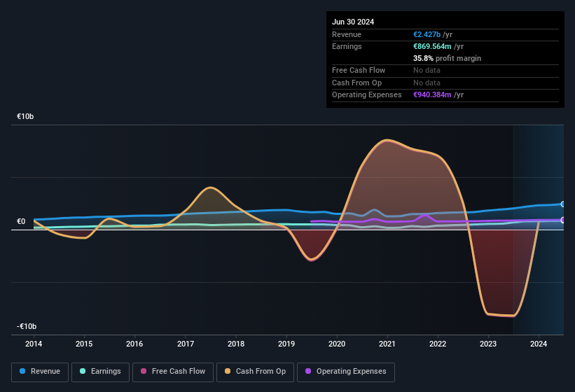Click the blue Revenue legend dot
Image resolution: width=575 pixels, height=392 pixels.
pyautogui.click(x=23, y=372)
